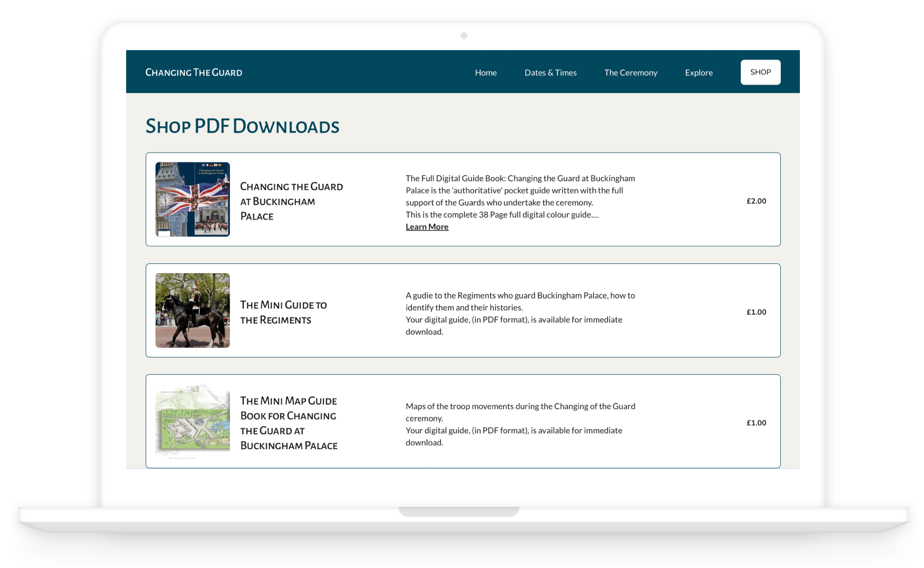Image resolution: width=924 pixels, height=568 pixels.
Task: Click the Changing The Guard site logo
Action: coord(194,72)
